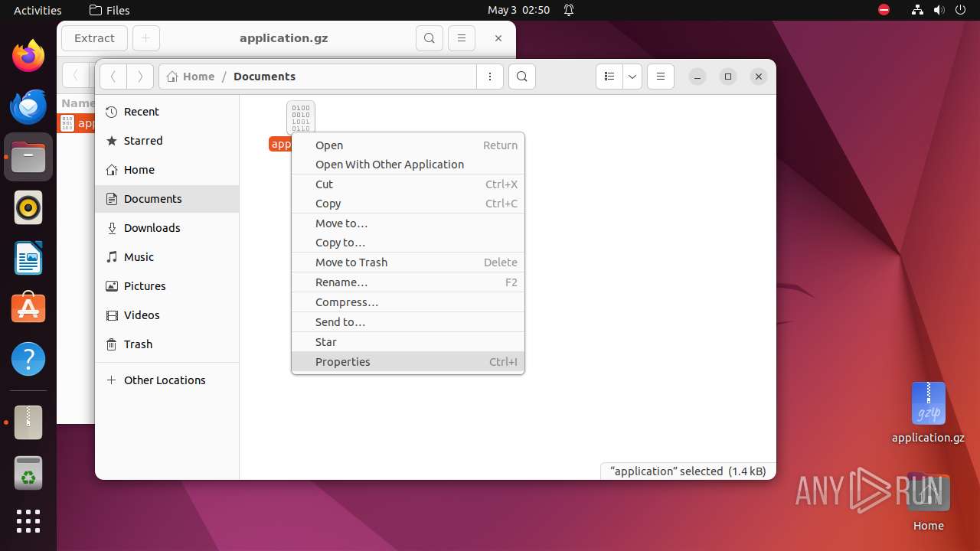
Task: Click Documents in the path bar
Action: [264, 77]
